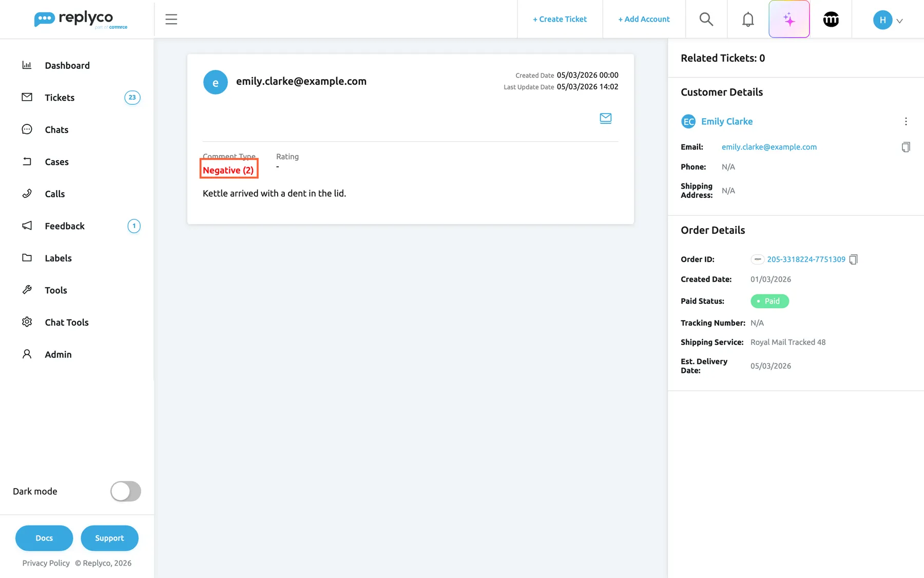Open Emily Clarke customer profile link
924x578 pixels.
(x=727, y=121)
